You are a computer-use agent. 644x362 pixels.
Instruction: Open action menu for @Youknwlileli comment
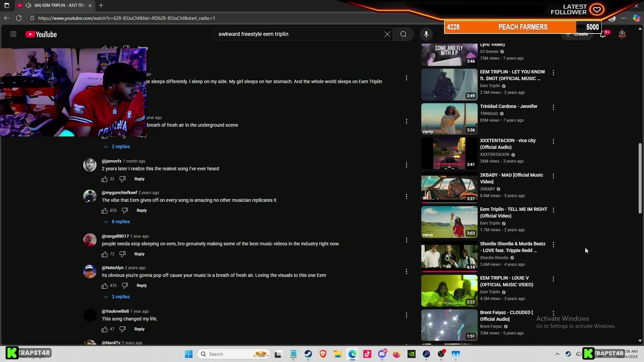pyautogui.click(x=407, y=315)
